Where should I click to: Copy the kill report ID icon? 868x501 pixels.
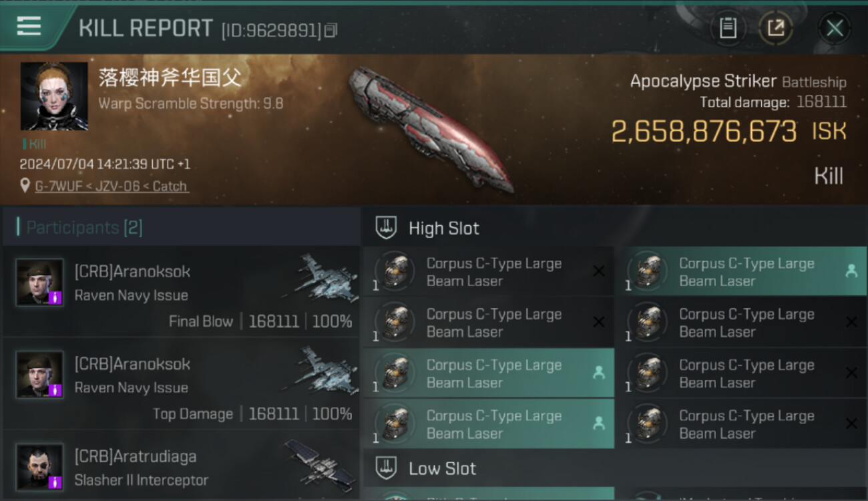pyautogui.click(x=331, y=30)
